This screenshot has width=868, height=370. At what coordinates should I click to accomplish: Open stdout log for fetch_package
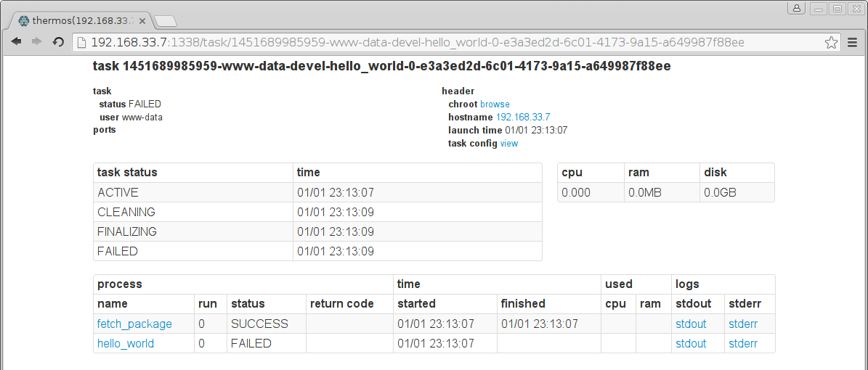pyautogui.click(x=691, y=324)
